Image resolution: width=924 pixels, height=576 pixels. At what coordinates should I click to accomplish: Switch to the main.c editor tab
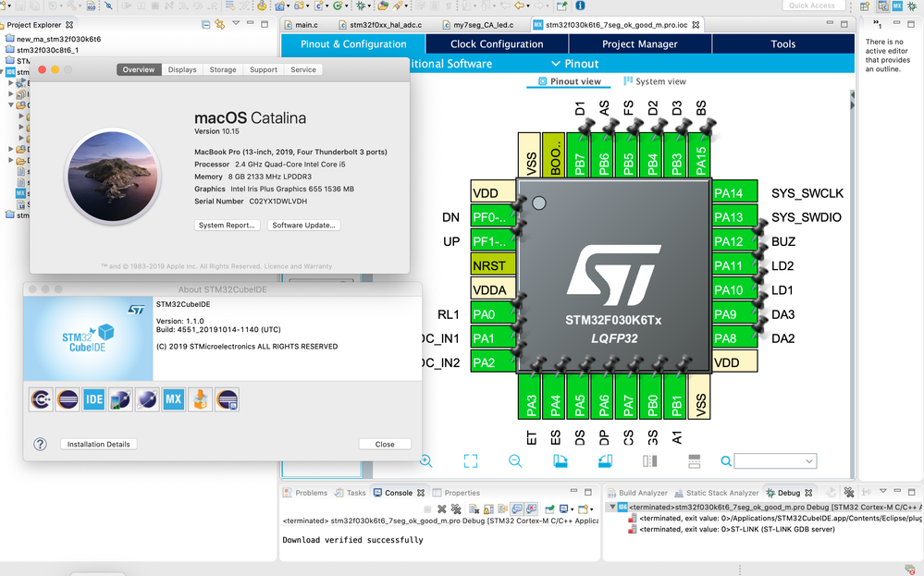(302, 25)
